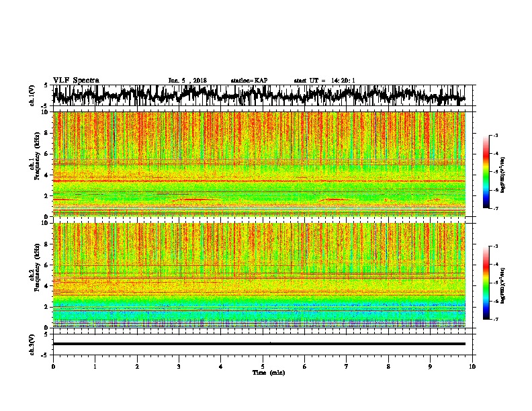The height and width of the screenshot is (411, 532).
Task: Click the lower color scale bar for ch.2
Action: [486, 283]
